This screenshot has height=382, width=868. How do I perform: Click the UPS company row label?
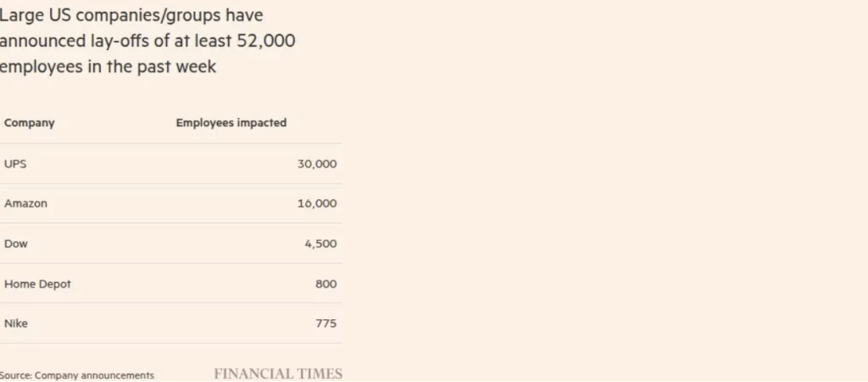[x=15, y=163]
